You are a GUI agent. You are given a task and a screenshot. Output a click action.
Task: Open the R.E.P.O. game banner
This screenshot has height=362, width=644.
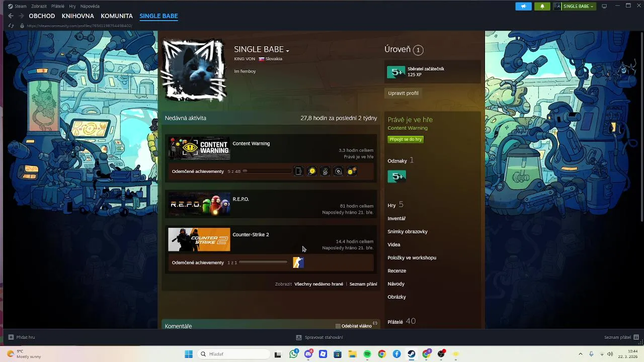[x=199, y=204]
